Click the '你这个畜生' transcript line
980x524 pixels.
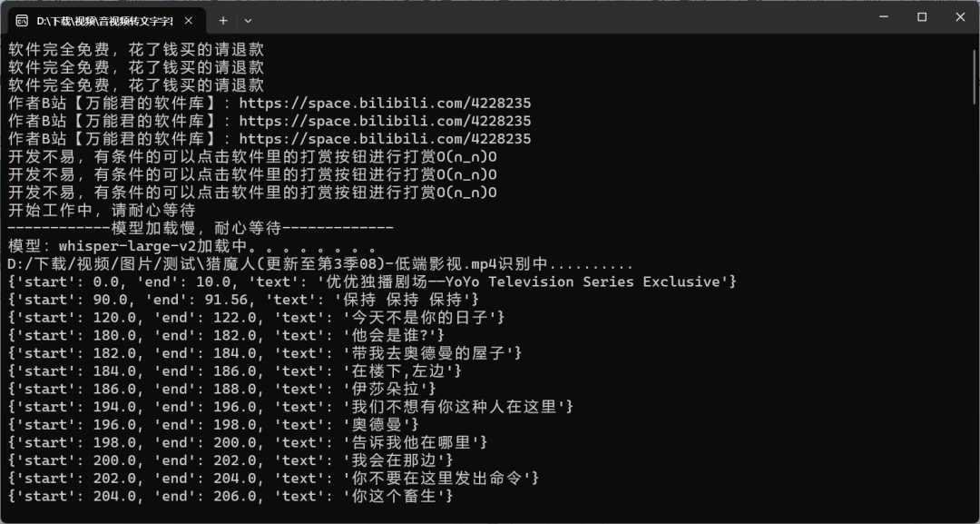point(397,497)
